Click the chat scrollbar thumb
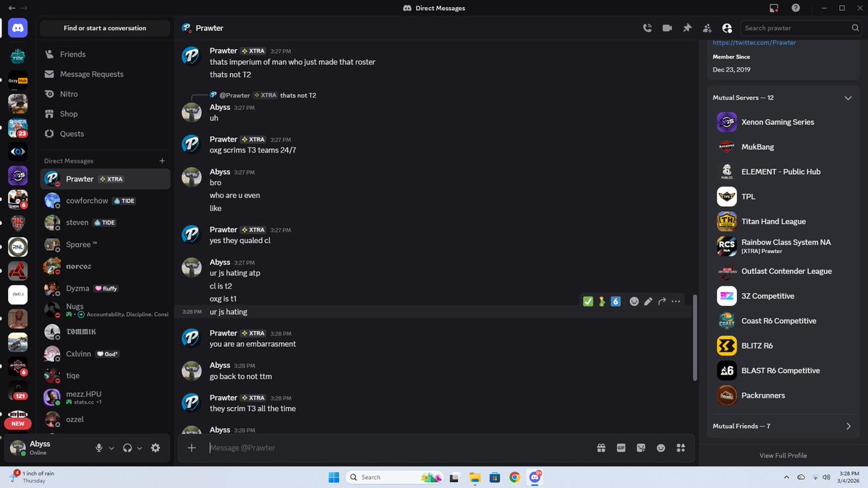868x488 pixels. click(x=695, y=338)
